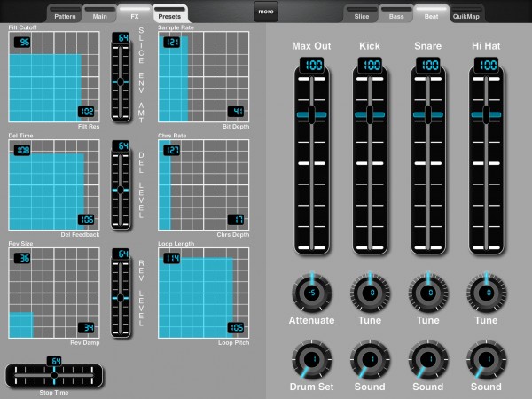Viewport: 532px width, 399px height.
Task: Click the Filt Cutoff value 96
Action: 22,42
